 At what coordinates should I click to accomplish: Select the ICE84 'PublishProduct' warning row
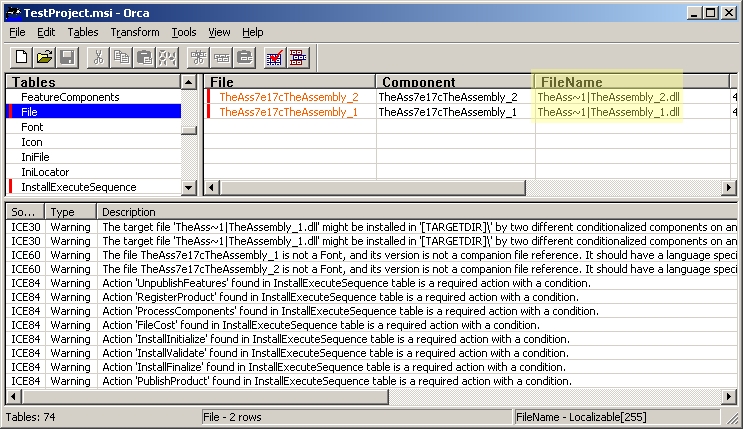pos(372,381)
